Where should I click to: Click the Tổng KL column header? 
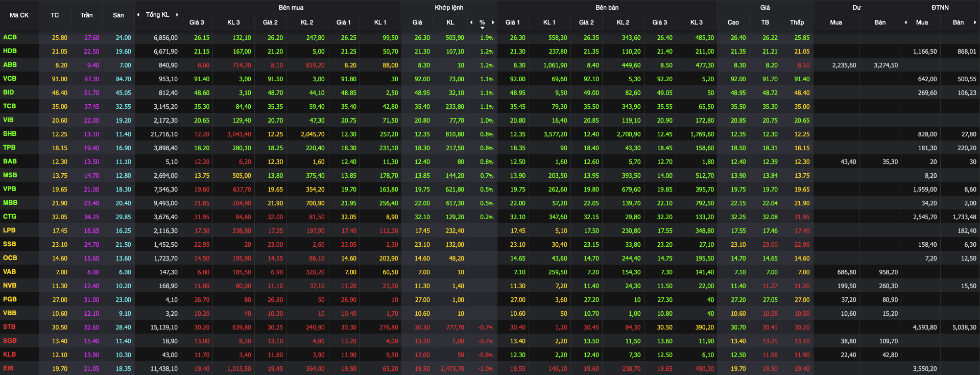157,15
